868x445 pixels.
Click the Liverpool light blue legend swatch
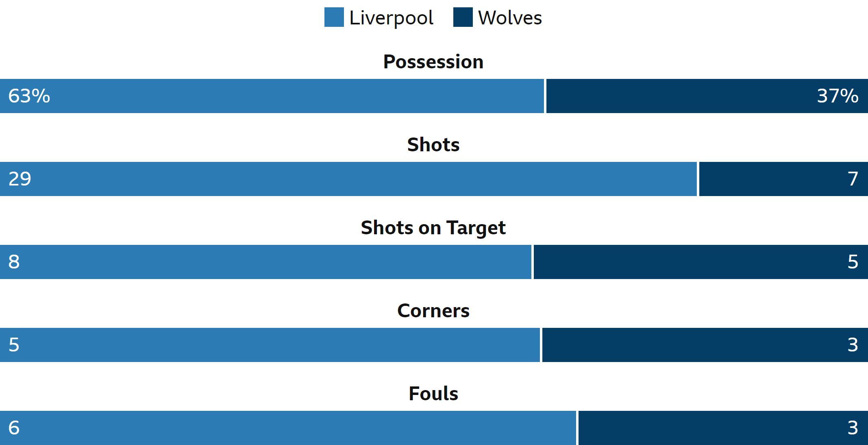(334, 17)
